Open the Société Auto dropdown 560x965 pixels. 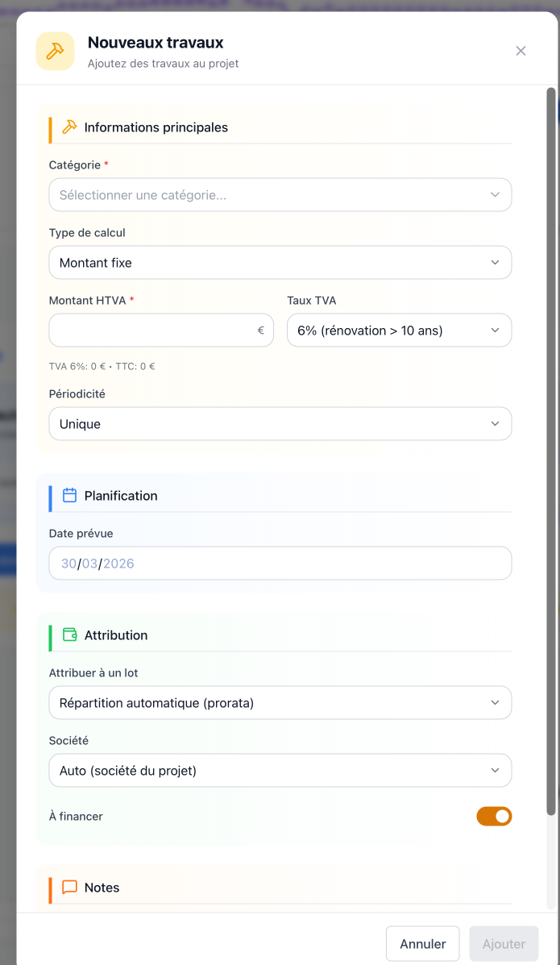coord(280,770)
